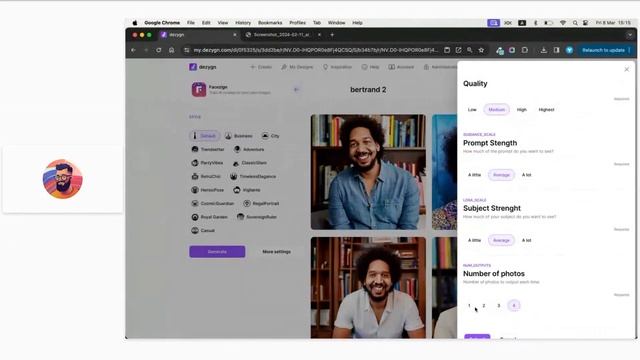Screen dimensions: 640x360
Task: Close the Screenshot_2024 browser tab
Action: click(x=319, y=35)
